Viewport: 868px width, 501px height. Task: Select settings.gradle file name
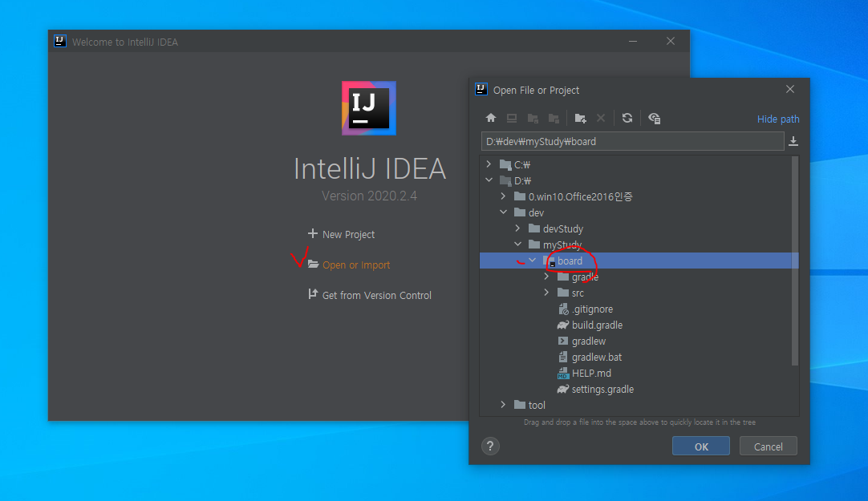(602, 390)
